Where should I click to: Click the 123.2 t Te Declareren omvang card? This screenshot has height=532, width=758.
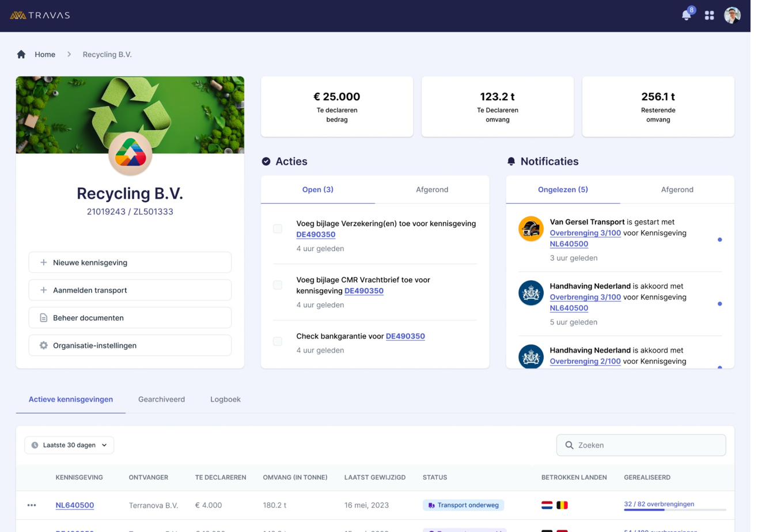pos(503,108)
